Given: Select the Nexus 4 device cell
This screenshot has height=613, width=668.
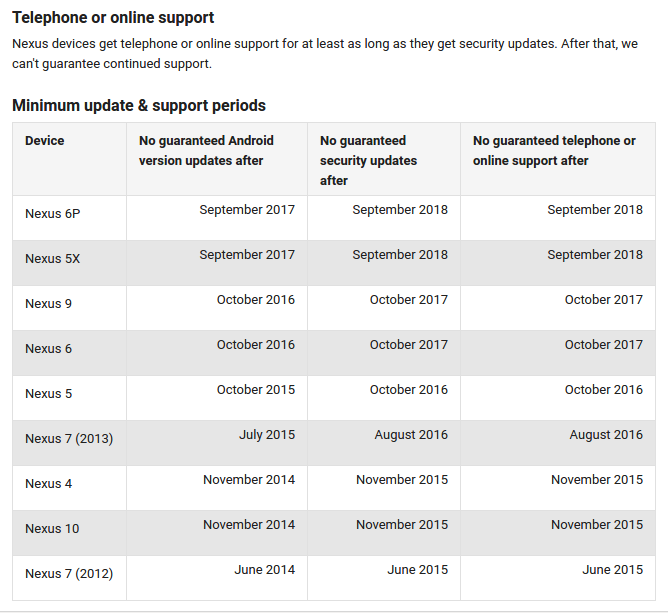Looking at the screenshot, I should [48, 484].
